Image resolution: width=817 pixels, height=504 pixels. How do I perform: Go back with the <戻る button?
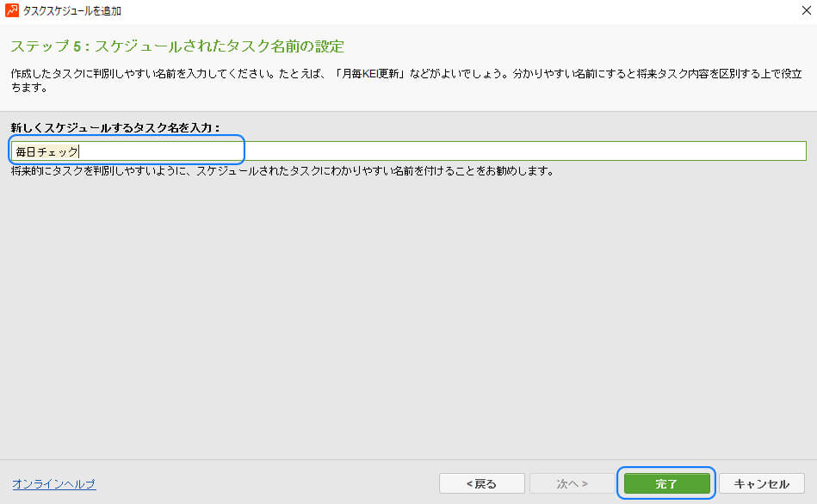pos(481,483)
